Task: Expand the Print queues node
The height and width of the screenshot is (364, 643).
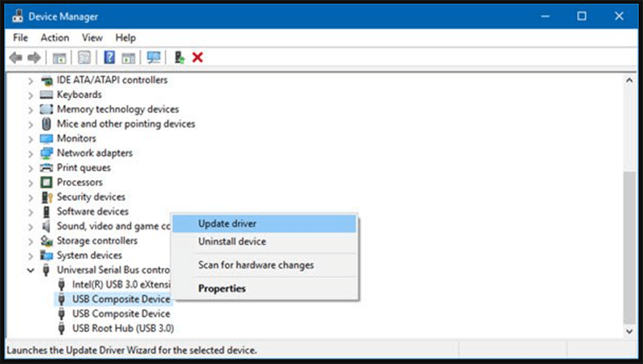Action: point(31,168)
